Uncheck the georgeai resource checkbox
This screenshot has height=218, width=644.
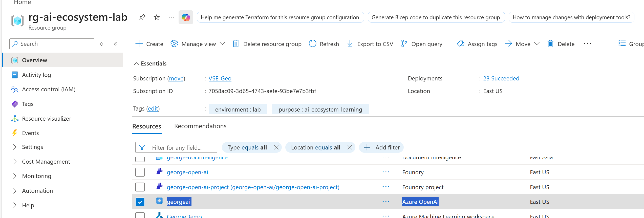click(140, 202)
